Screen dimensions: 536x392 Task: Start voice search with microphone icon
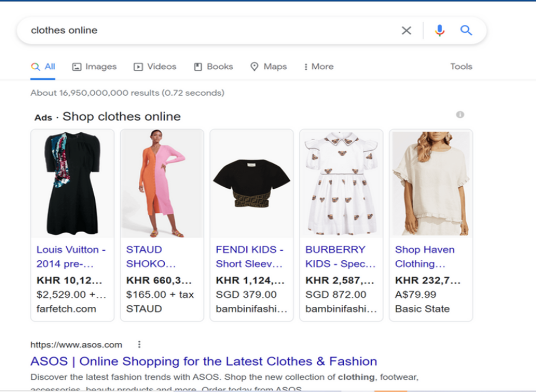(439, 31)
